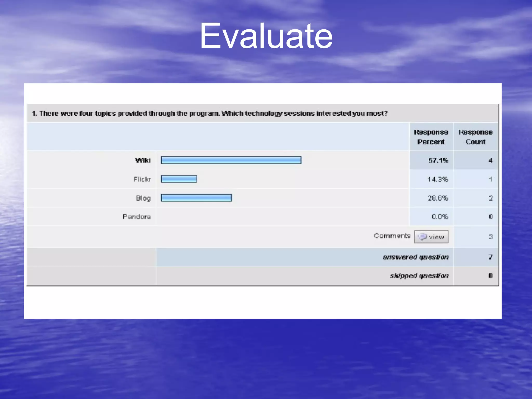Click the 0.0% percent value
The height and width of the screenshot is (399, 532).
pos(440,217)
